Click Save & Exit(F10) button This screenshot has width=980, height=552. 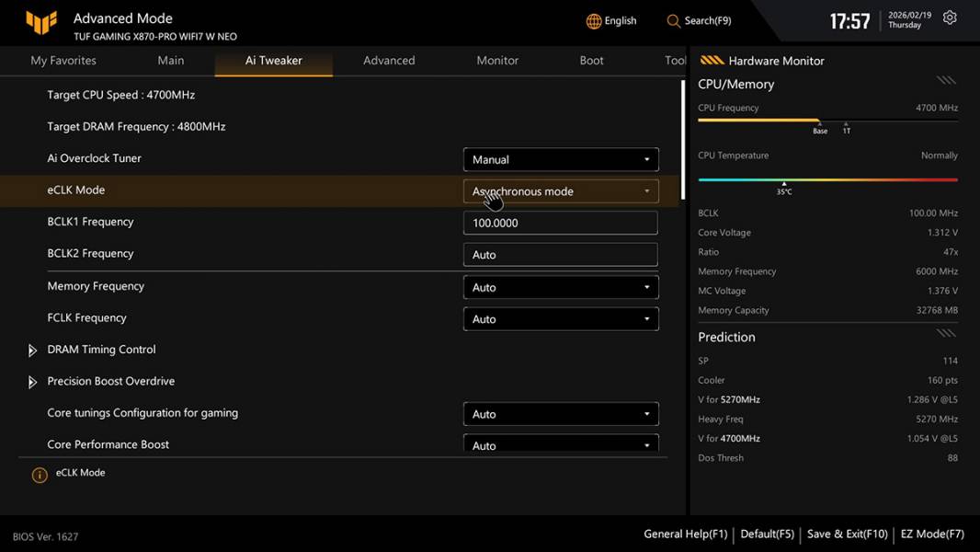(x=847, y=534)
